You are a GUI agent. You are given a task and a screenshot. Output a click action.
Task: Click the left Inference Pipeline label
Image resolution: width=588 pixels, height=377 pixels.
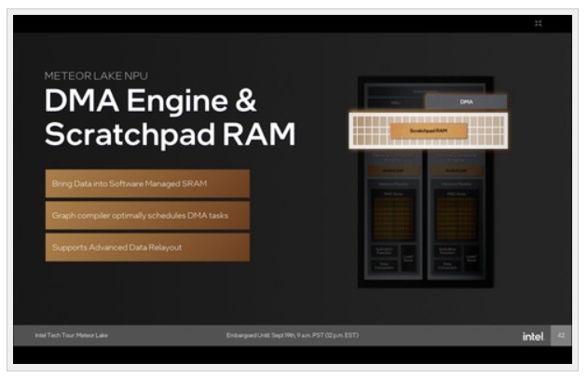(x=392, y=185)
